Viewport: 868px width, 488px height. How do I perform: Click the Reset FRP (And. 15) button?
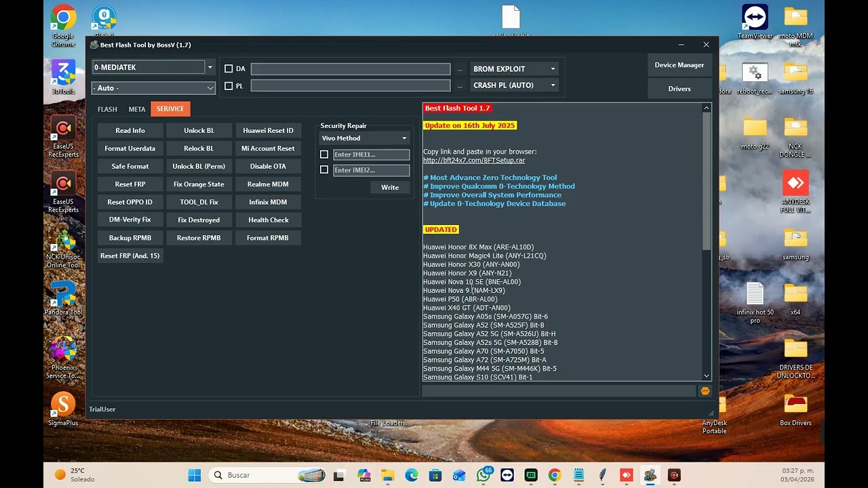(130, 256)
